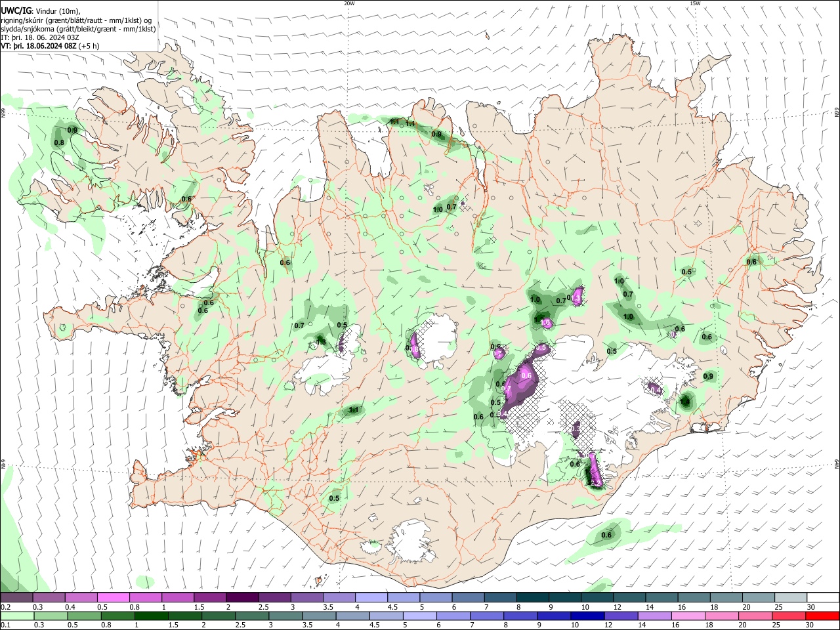Image resolution: width=840 pixels, height=630 pixels.
Task: Click the 0.8 precipitation value in Westfjords
Action: pyautogui.click(x=59, y=142)
